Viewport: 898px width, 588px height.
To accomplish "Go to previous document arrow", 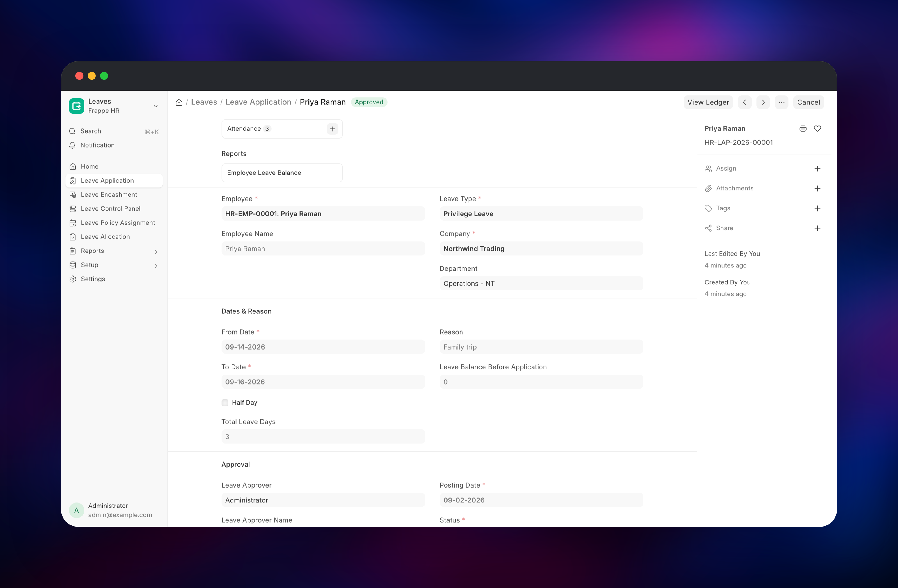I will point(744,102).
